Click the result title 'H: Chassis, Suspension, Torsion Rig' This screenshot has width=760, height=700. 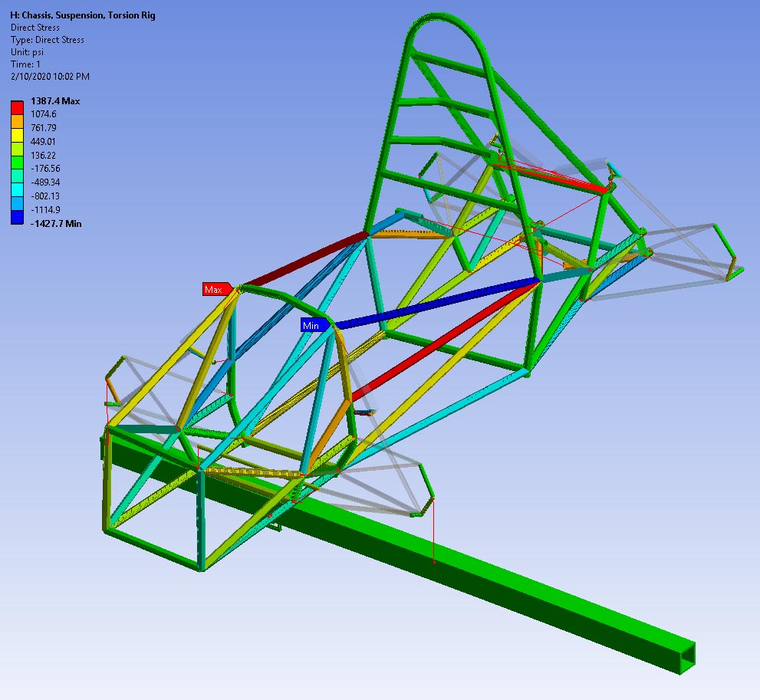point(82,15)
